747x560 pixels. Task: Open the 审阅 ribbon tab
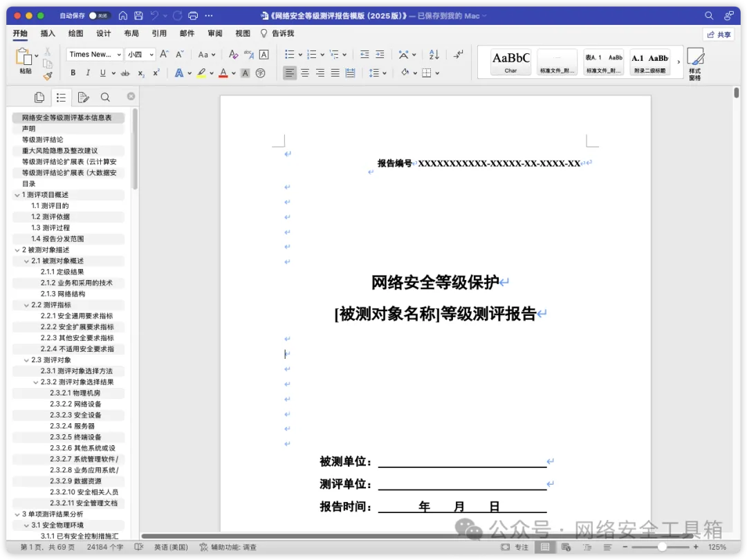pyautogui.click(x=214, y=32)
